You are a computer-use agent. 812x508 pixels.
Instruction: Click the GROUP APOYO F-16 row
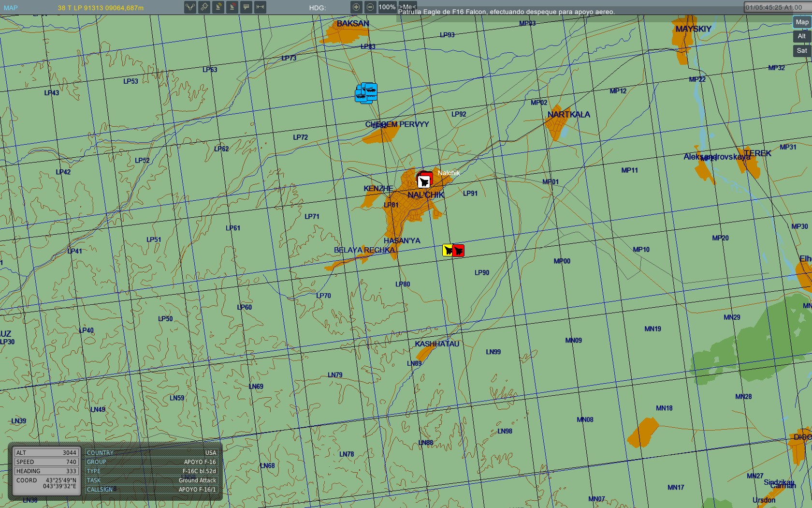(151, 462)
